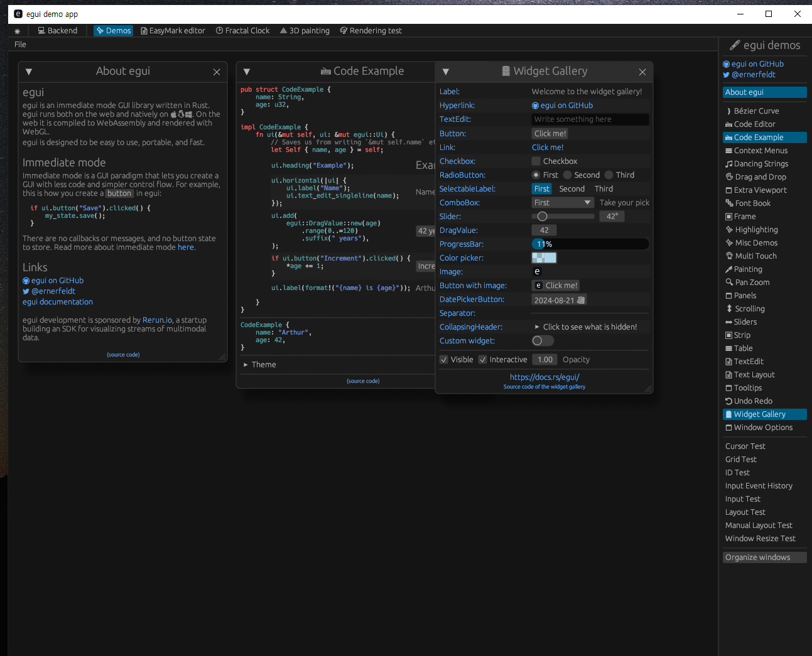This screenshot has width=812, height=656.
Task: Click the Text Layout document icon
Action: tap(729, 375)
